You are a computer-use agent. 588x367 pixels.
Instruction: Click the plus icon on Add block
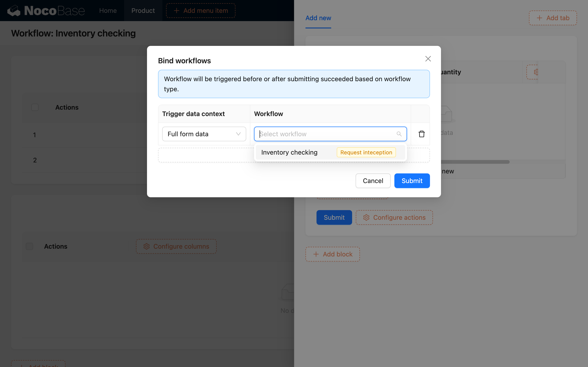(x=316, y=254)
